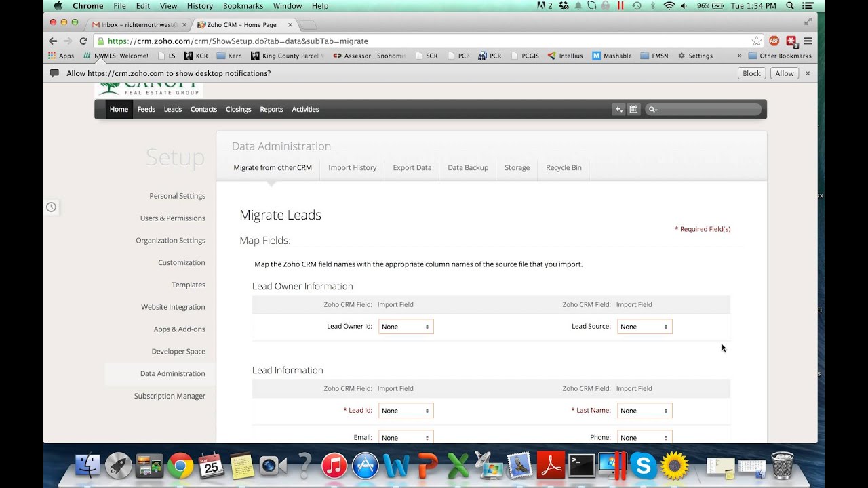Switch to Import History tab
This screenshot has width=868, height=488.
tap(352, 167)
